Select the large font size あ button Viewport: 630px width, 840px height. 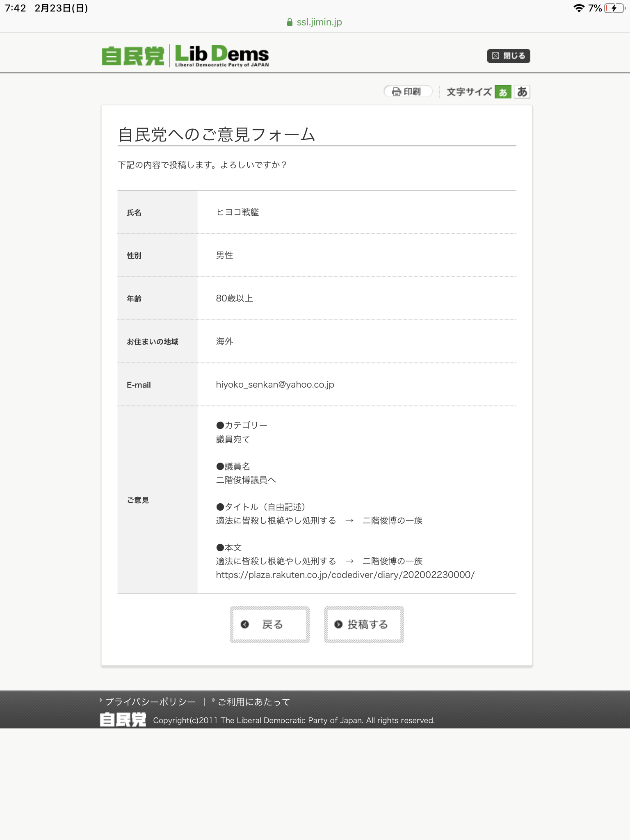click(522, 92)
